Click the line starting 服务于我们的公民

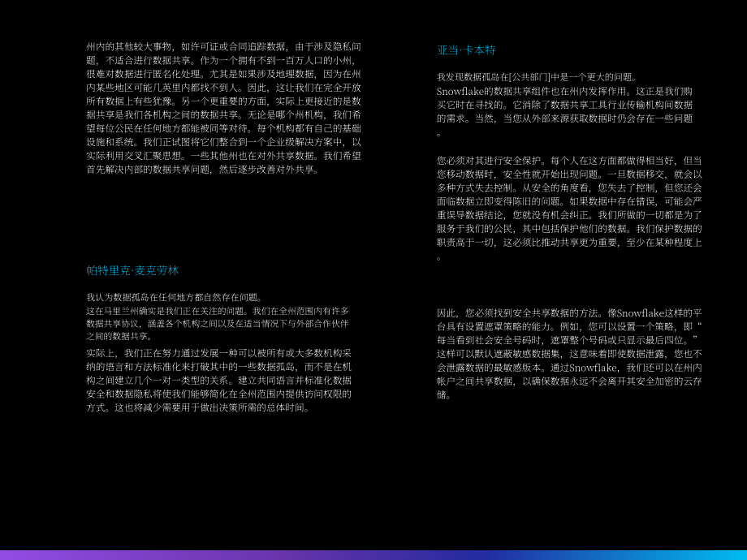(569, 229)
